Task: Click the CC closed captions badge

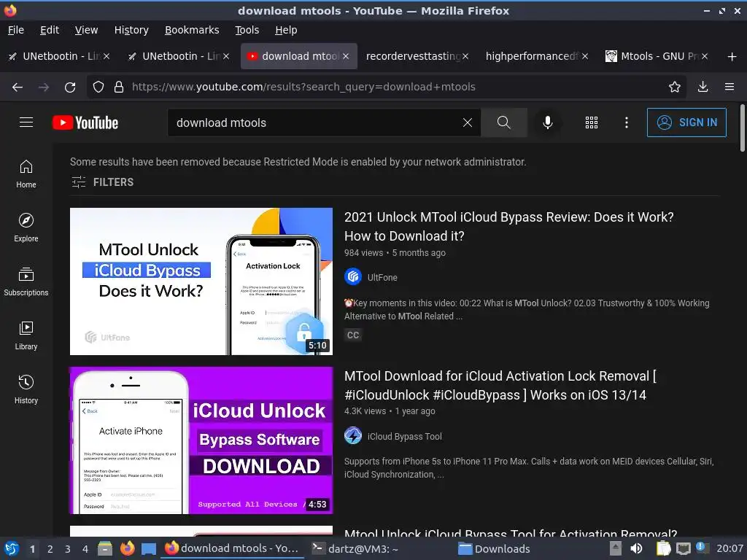Action: click(353, 335)
